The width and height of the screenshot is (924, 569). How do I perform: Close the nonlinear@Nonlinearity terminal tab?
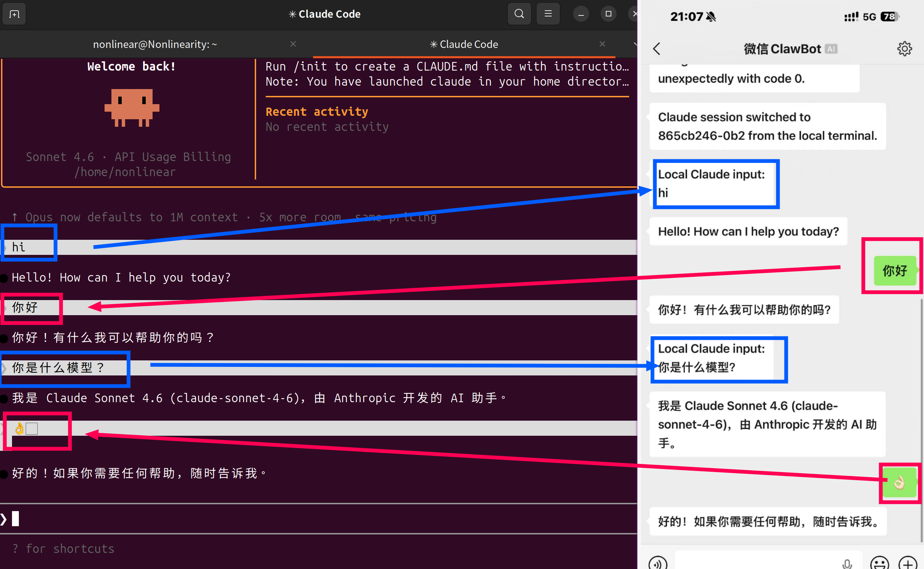point(293,44)
